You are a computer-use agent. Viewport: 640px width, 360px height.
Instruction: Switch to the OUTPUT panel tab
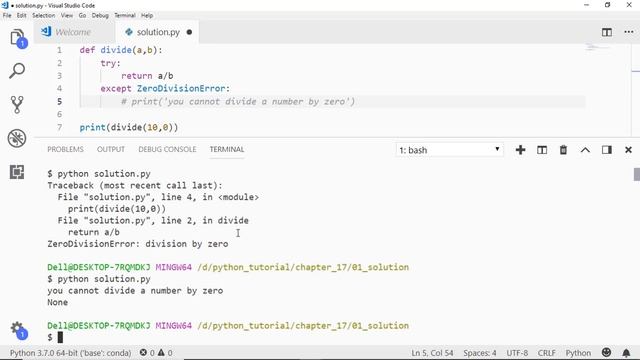111,149
